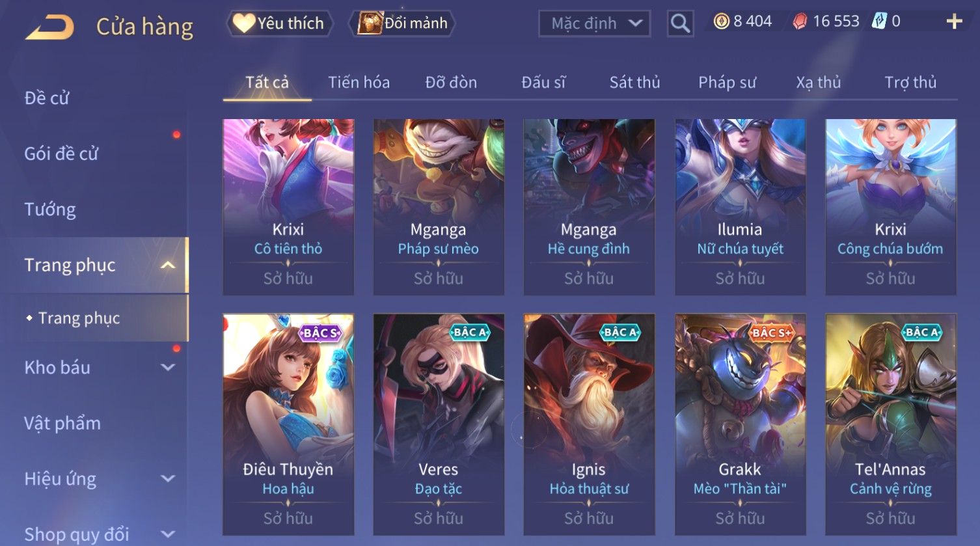The width and height of the screenshot is (980, 546).
Task: Click the plus icon to add currency
Action: [954, 21]
